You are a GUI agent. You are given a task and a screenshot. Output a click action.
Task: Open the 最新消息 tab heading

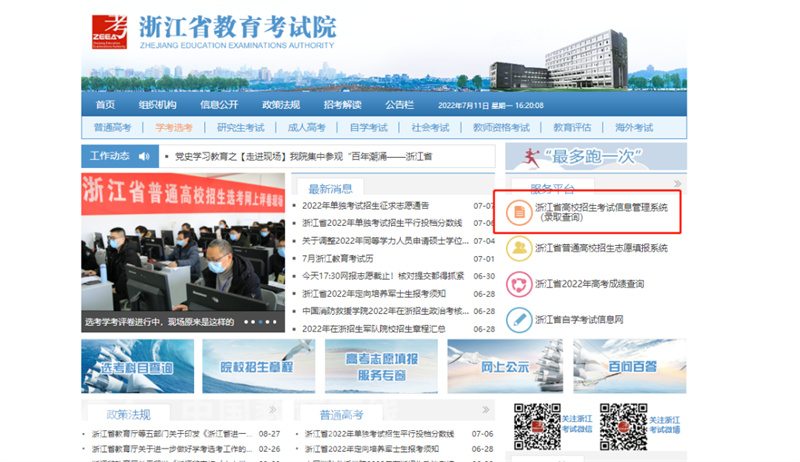(x=330, y=189)
